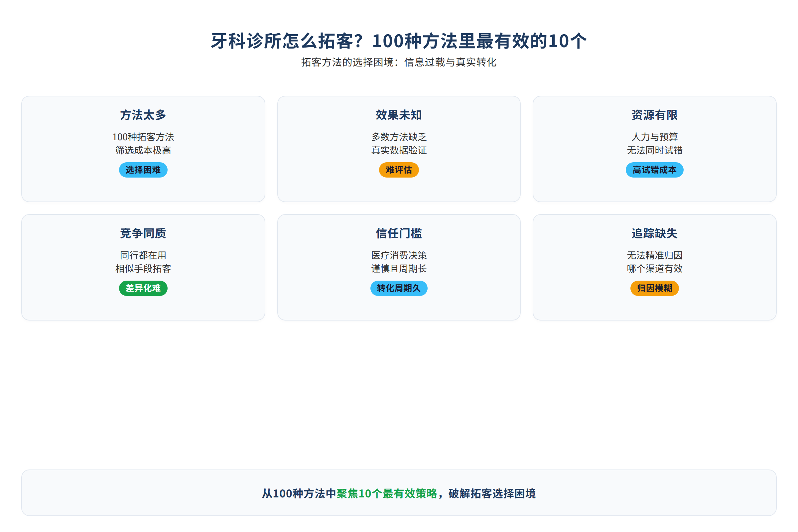Screen dimensions: 798x532
Task: Click the blue 选择困难 tag
Action: click(143, 170)
